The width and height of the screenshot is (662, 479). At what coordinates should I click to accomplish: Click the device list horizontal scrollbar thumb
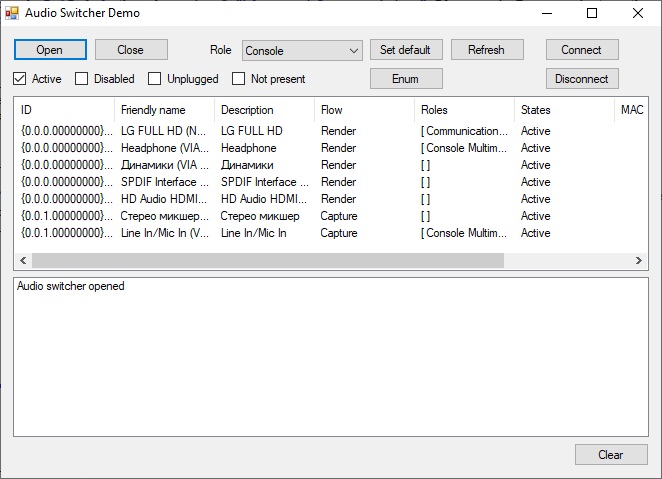268,261
